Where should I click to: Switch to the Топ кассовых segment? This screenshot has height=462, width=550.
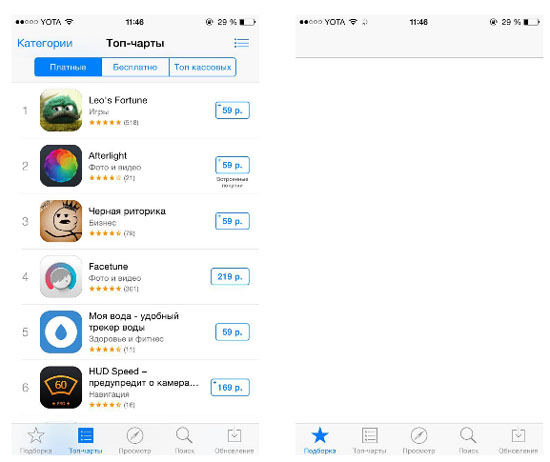click(203, 67)
